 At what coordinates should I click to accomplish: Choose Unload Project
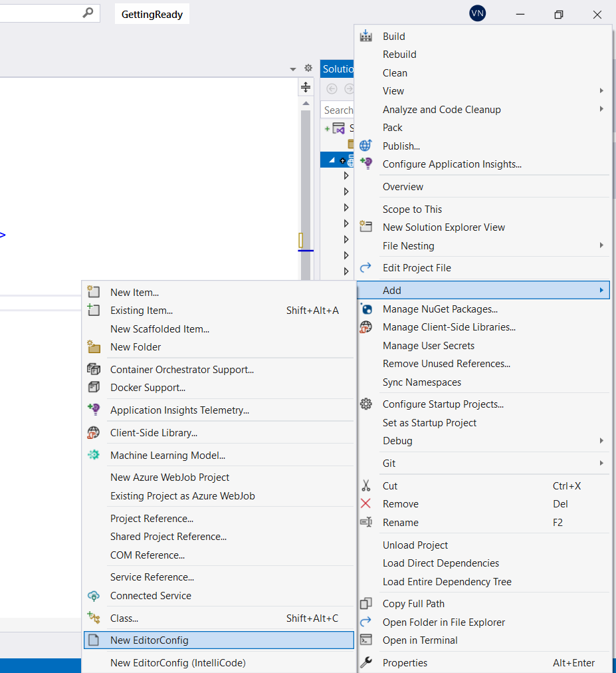pos(415,545)
